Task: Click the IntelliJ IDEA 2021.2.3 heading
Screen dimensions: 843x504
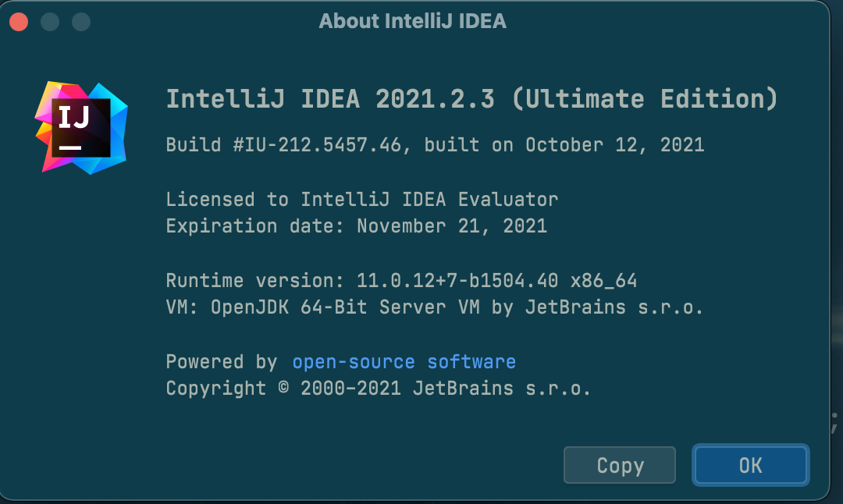Action: 472,98
